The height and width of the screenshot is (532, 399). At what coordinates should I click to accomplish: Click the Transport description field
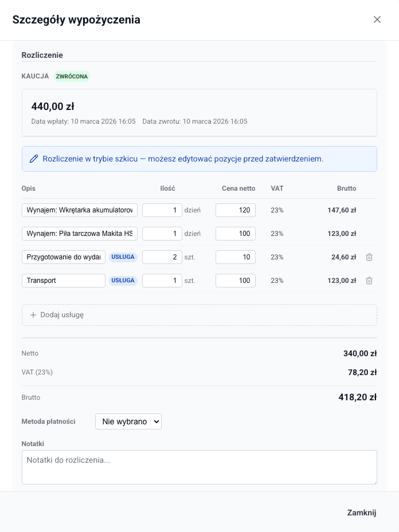[64, 281]
